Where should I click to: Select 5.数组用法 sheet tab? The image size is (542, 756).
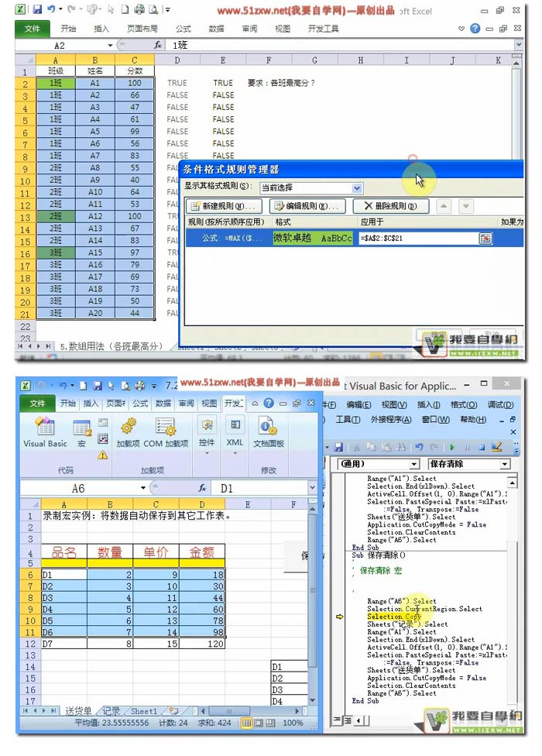111,346
